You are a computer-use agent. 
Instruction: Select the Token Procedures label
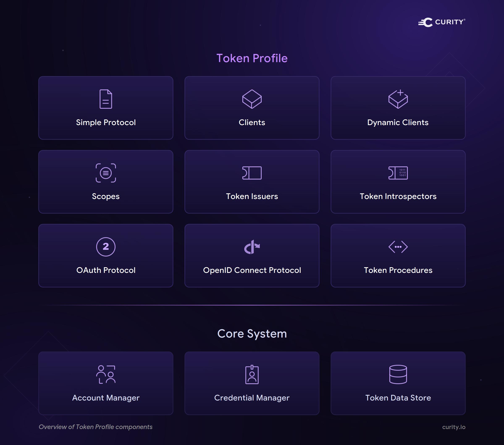398,270
